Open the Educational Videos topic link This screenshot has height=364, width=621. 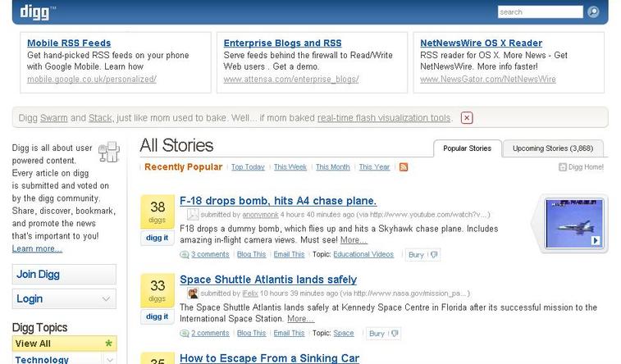[363, 254]
